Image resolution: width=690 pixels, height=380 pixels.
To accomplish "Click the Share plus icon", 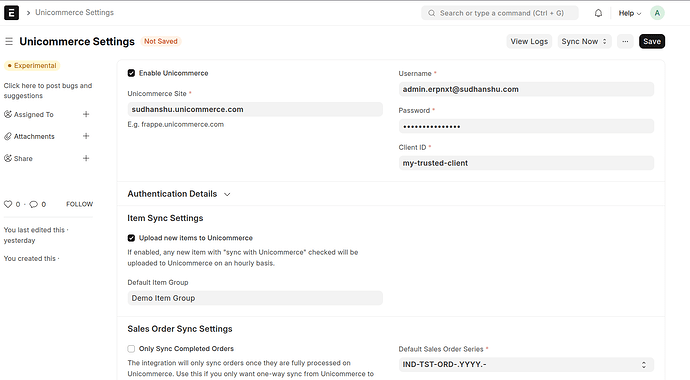I will click(86, 158).
